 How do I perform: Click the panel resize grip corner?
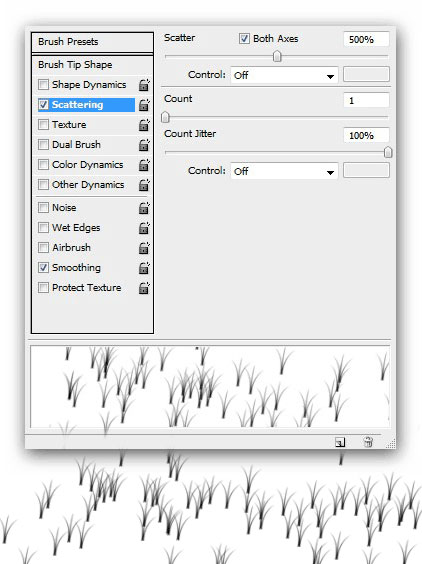391,444
